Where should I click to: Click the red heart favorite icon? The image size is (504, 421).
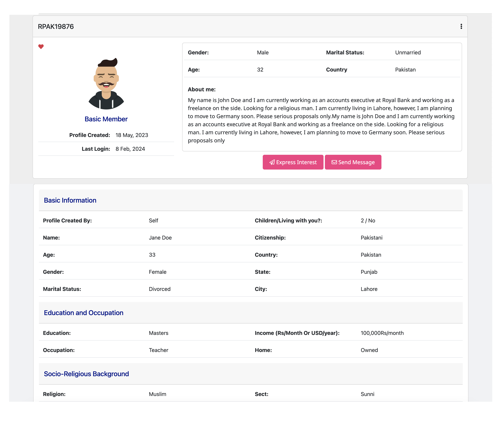[x=41, y=46]
